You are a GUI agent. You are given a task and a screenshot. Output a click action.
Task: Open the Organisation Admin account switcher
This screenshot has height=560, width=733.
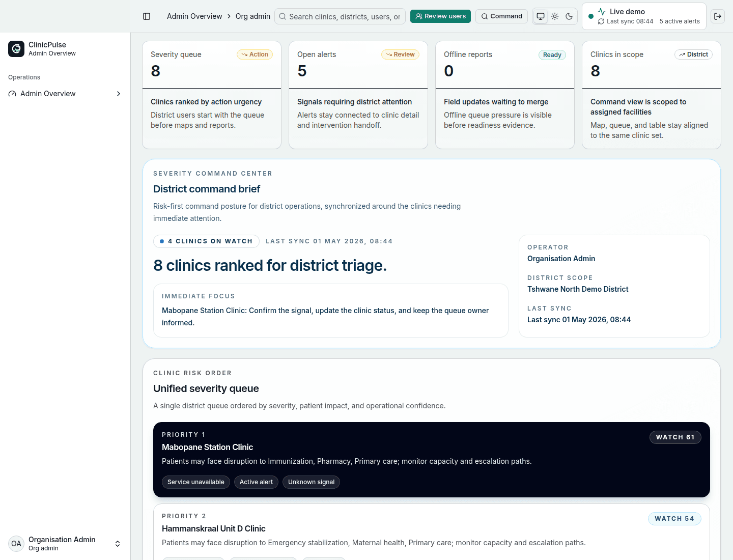pos(65,544)
